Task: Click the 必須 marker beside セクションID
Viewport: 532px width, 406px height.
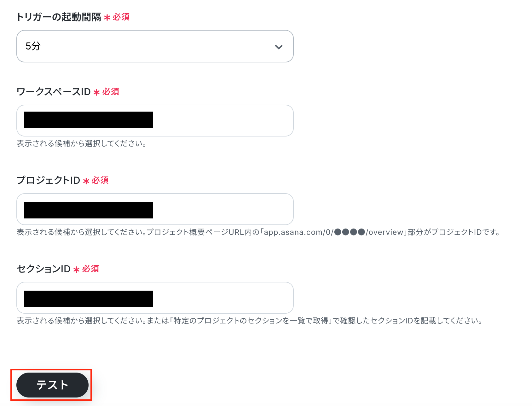Action: [x=90, y=269]
